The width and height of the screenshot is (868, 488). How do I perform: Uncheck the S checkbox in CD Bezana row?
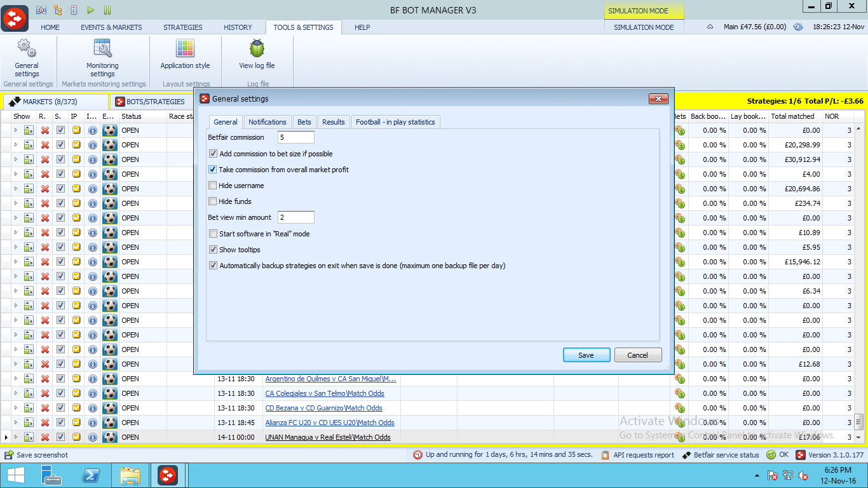60,408
